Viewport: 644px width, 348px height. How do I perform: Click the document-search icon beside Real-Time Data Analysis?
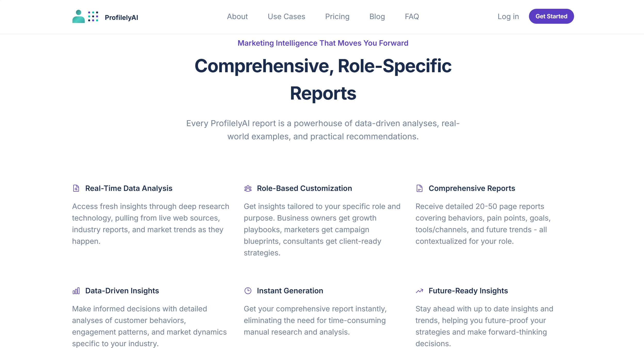[76, 188]
